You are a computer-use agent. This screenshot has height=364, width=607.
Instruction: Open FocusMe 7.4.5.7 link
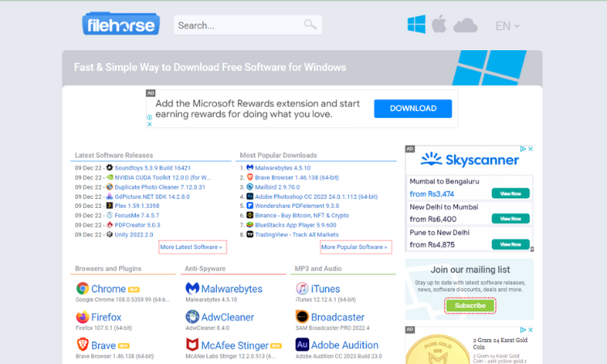coord(137,215)
